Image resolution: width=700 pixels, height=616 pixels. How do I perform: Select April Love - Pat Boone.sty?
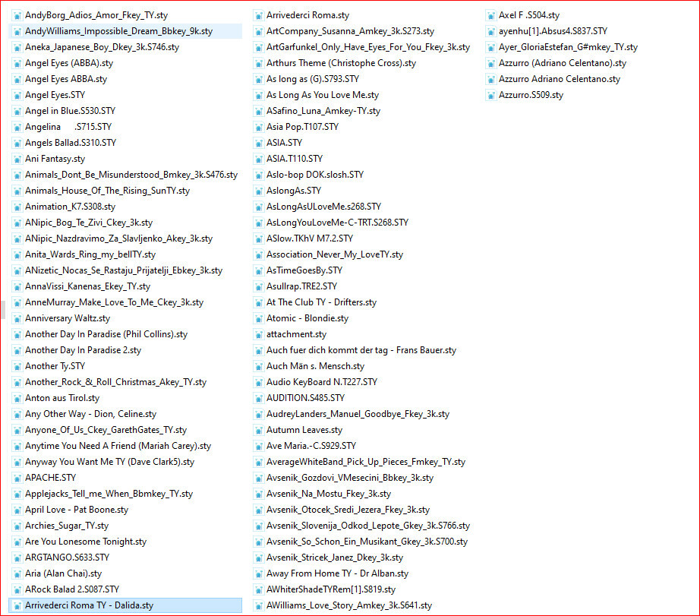[x=77, y=510]
